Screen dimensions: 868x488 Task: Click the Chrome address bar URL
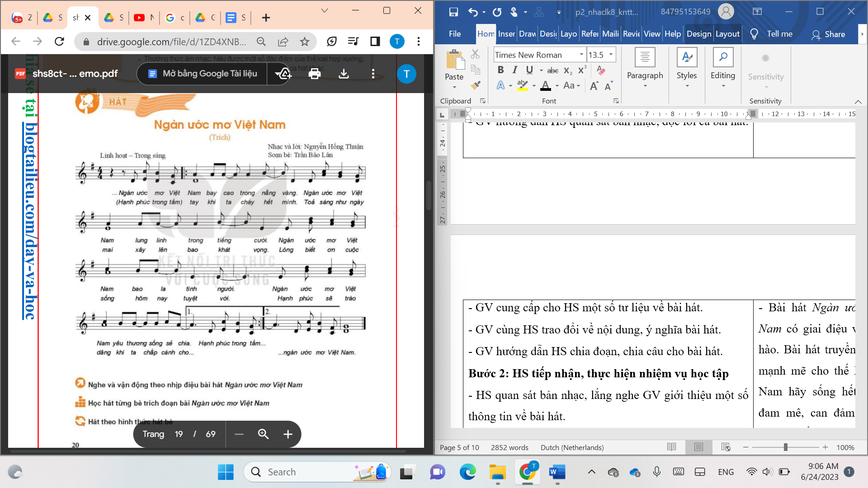171,42
